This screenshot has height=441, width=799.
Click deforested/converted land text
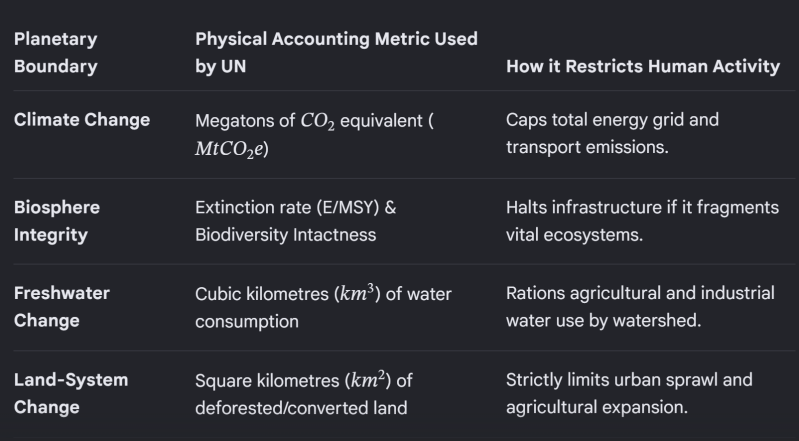coord(301,408)
